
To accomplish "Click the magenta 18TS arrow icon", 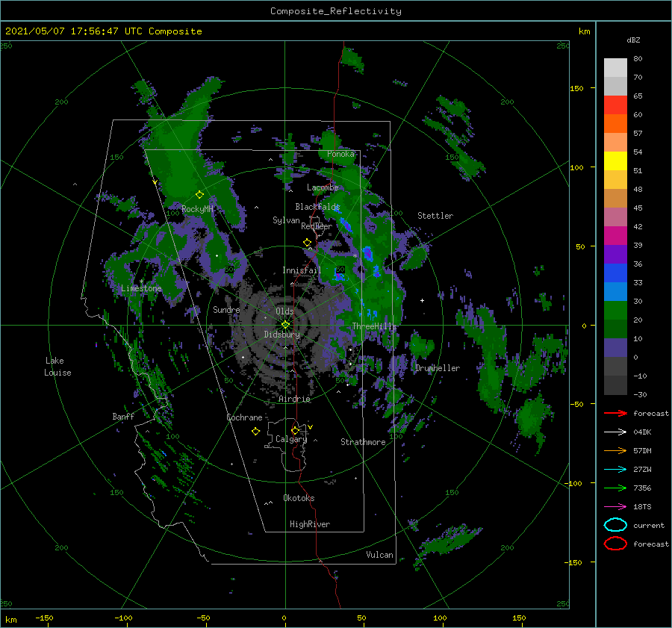I will pyautogui.click(x=615, y=507).
